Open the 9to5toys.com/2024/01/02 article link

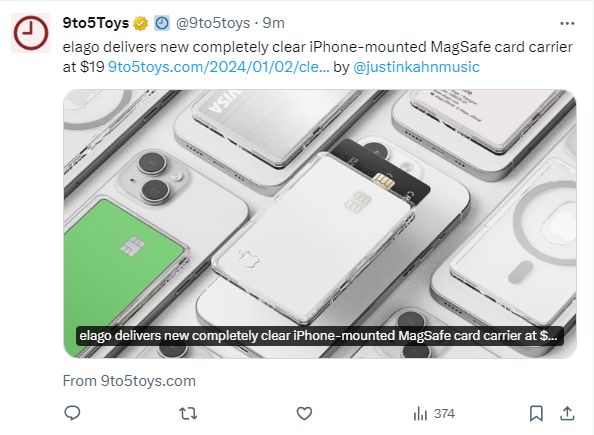(219, 67)
